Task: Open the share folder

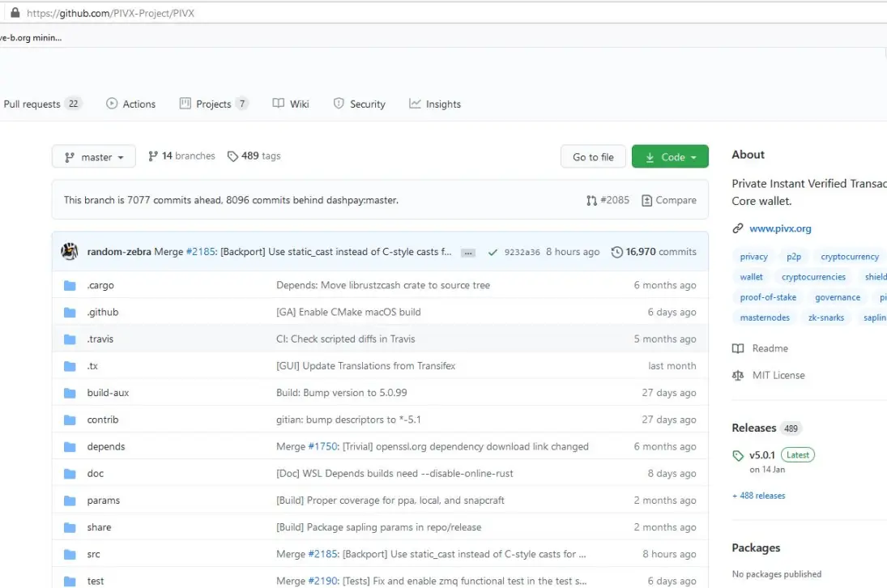Action: [x=99, y=527]
